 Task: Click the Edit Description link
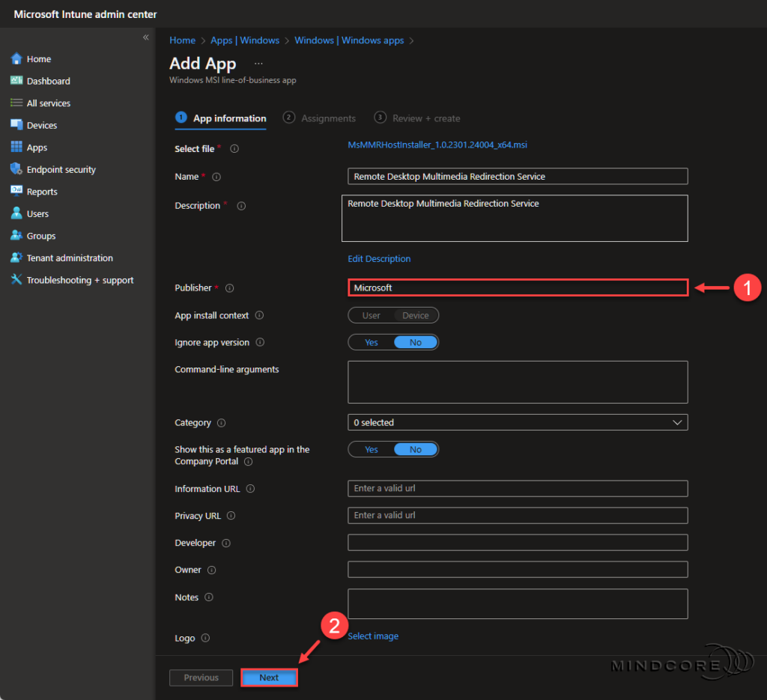pos(379,258)
